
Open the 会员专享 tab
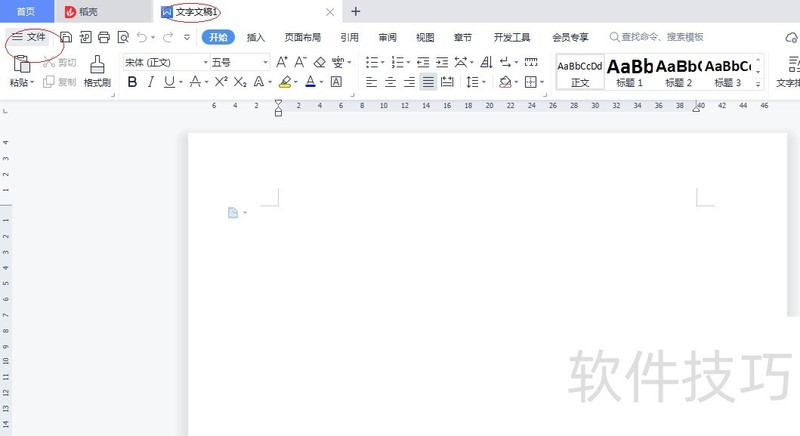point(570,37)
